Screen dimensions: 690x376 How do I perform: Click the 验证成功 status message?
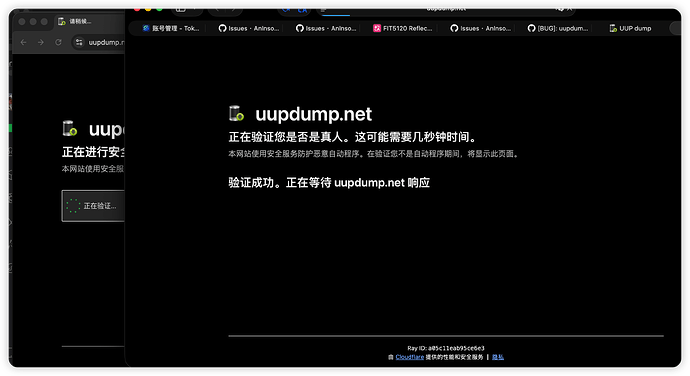pyautogui.click(x=329, y=183)
